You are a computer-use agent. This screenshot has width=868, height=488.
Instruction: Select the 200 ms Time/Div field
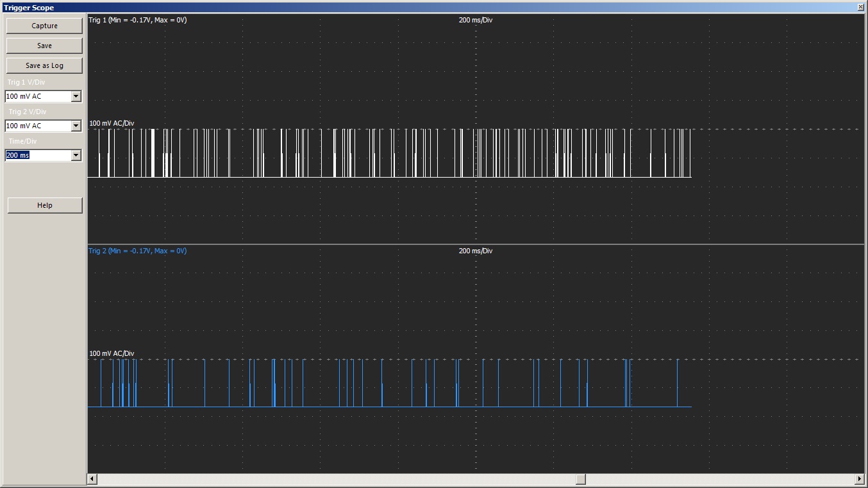click(x=38, y=155)
